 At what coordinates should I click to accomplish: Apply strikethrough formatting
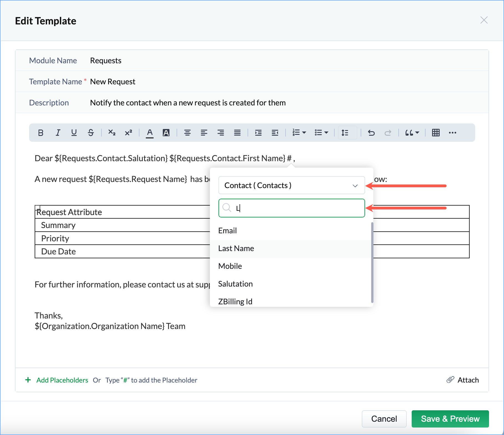[91, 133]
